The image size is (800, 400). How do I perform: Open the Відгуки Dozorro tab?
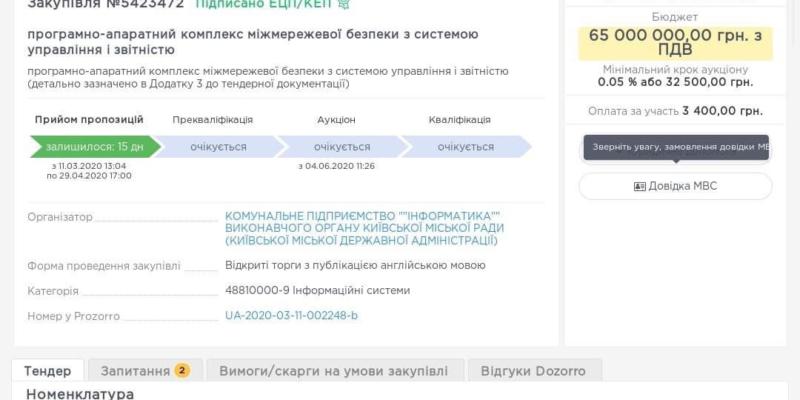pyautogui.click(x=535, y=370)
